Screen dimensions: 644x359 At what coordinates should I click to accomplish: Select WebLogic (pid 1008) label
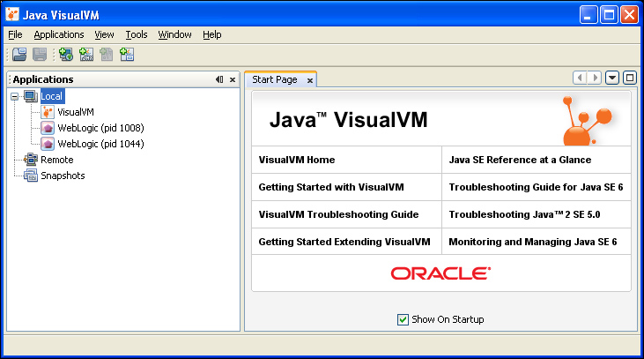[x=100, y=128]
